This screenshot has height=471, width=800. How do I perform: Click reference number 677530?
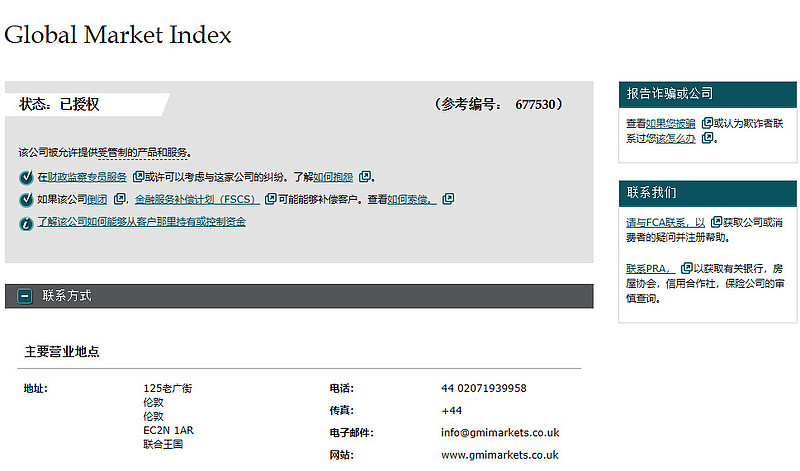[535, 105]
